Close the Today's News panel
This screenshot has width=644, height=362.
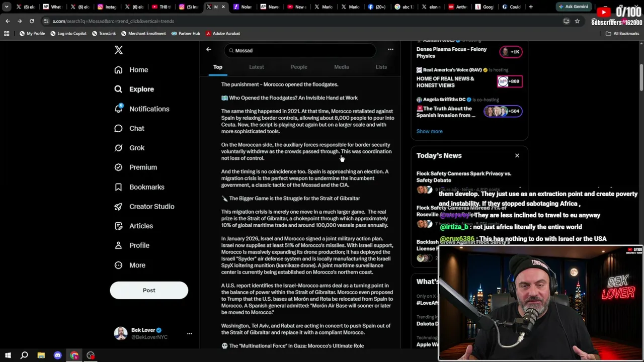click(x=517, y=155)
